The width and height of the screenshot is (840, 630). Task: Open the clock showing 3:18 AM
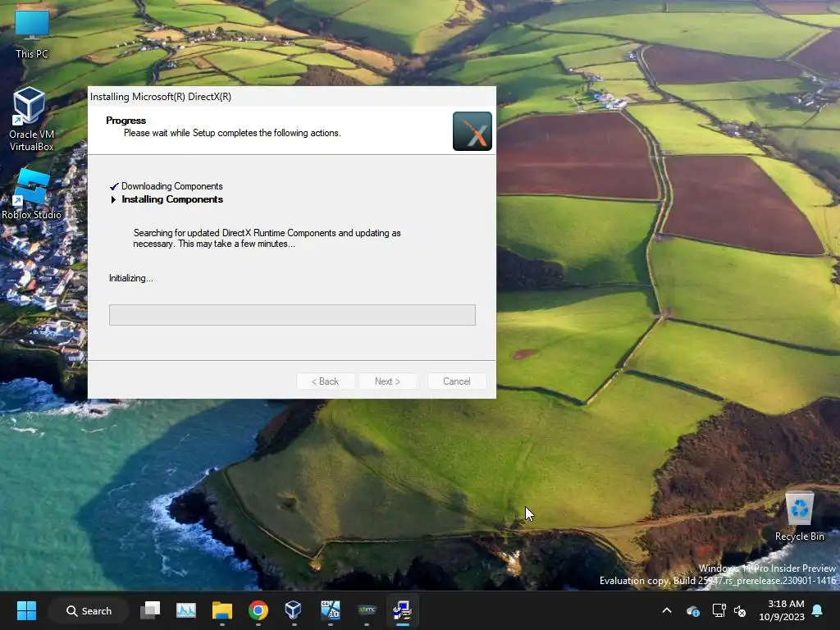[x=782, y=610]
